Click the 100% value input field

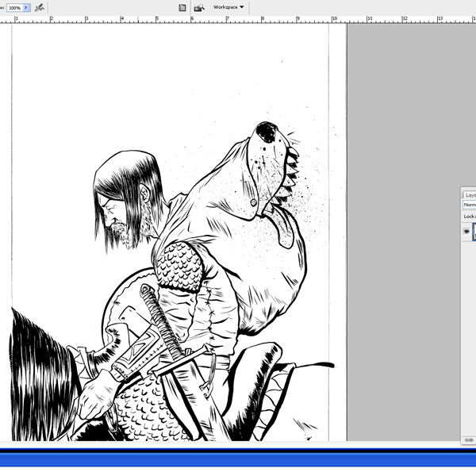[x=14, y=7]
